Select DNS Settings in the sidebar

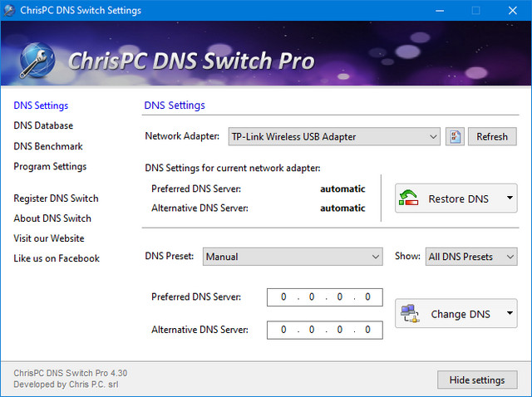[41, 105]
